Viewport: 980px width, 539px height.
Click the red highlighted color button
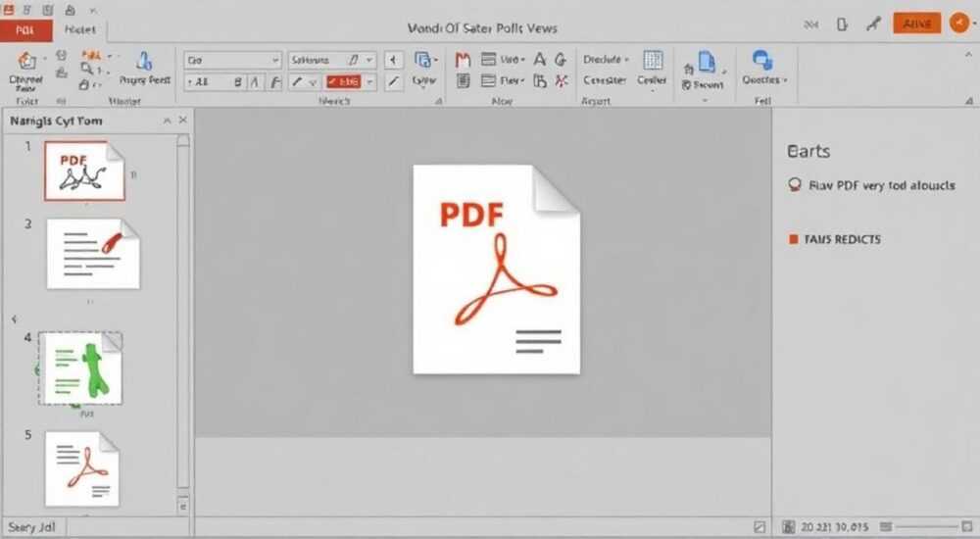click(x=343, y=82)
